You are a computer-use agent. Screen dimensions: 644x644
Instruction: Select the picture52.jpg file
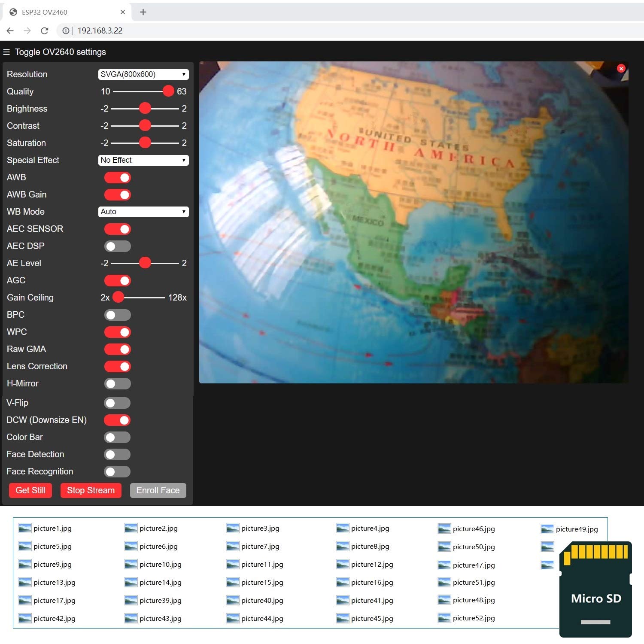click(x=473, y=618)
